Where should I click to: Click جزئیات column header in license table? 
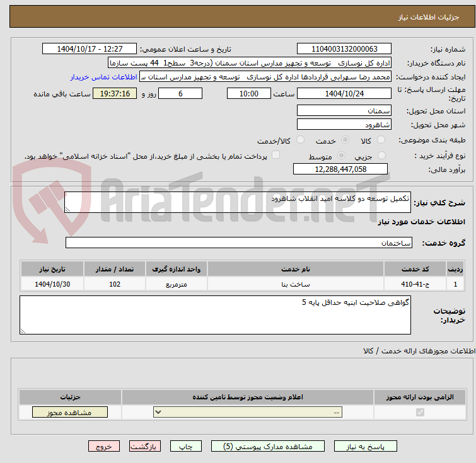70,397
